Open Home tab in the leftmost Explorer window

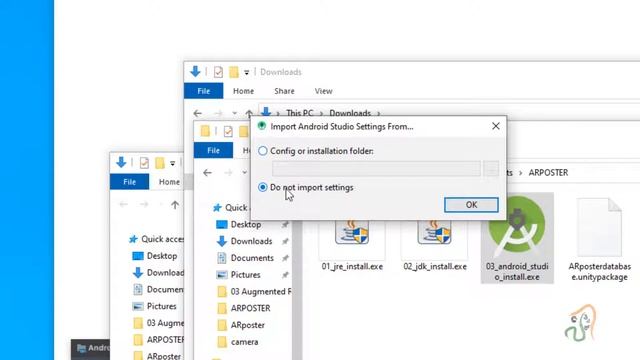pos(169,182)
